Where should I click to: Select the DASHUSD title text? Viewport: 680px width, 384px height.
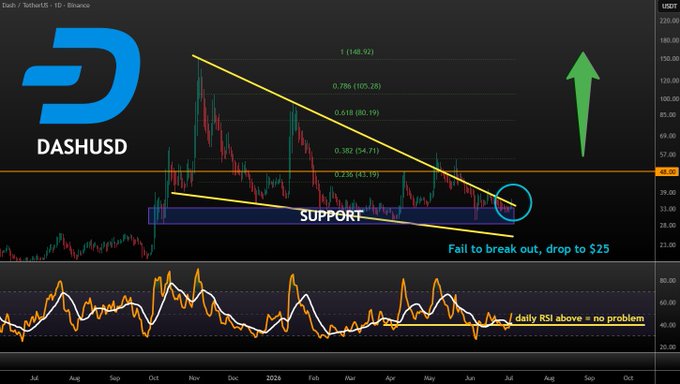(82, 147)
